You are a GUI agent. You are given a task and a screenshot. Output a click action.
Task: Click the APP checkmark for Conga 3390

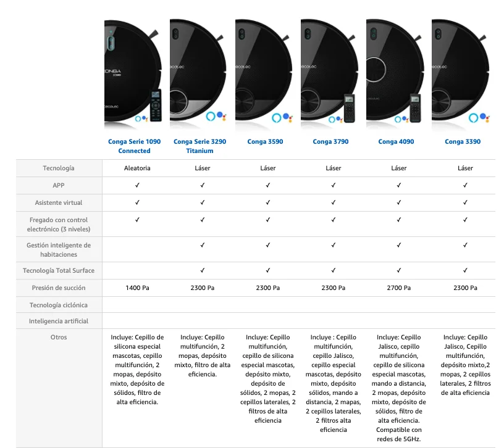click(465, 185)
